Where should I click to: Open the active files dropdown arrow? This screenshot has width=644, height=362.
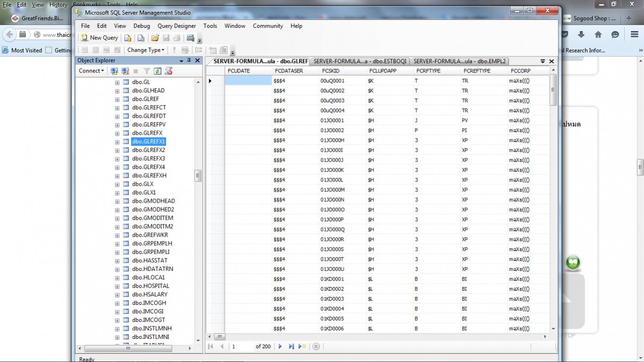pos(543,61)
